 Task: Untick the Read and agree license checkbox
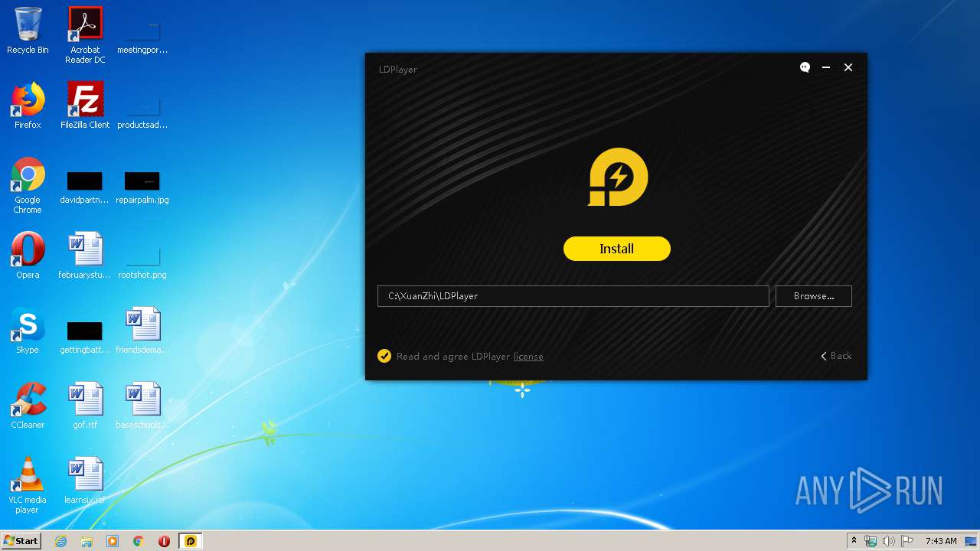click(384, 356)
